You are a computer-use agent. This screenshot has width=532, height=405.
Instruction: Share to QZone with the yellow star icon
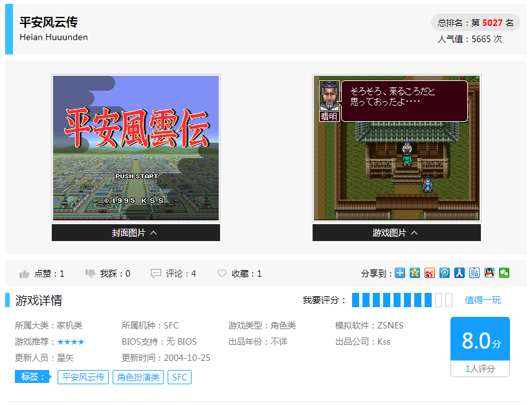415,273
